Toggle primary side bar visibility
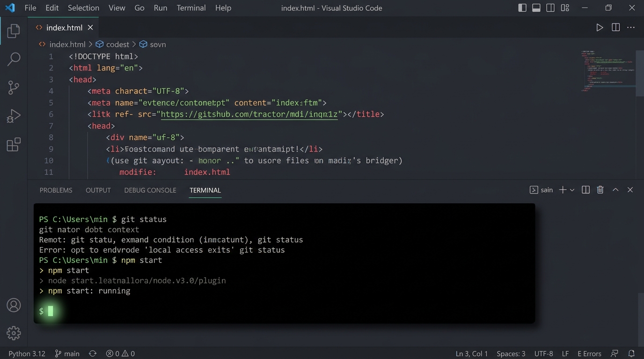 pos(522,8)
